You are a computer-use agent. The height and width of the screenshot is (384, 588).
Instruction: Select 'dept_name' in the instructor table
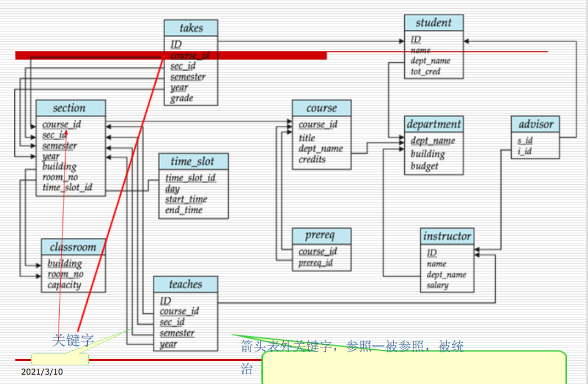446,275
